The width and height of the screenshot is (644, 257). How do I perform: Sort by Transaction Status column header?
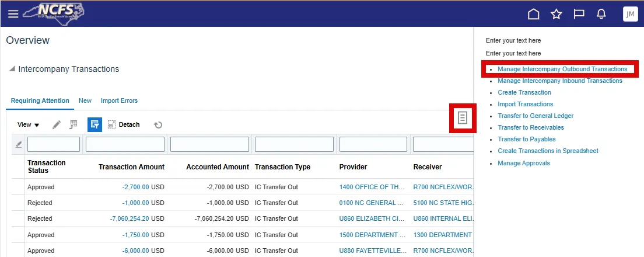pos(47,166)
